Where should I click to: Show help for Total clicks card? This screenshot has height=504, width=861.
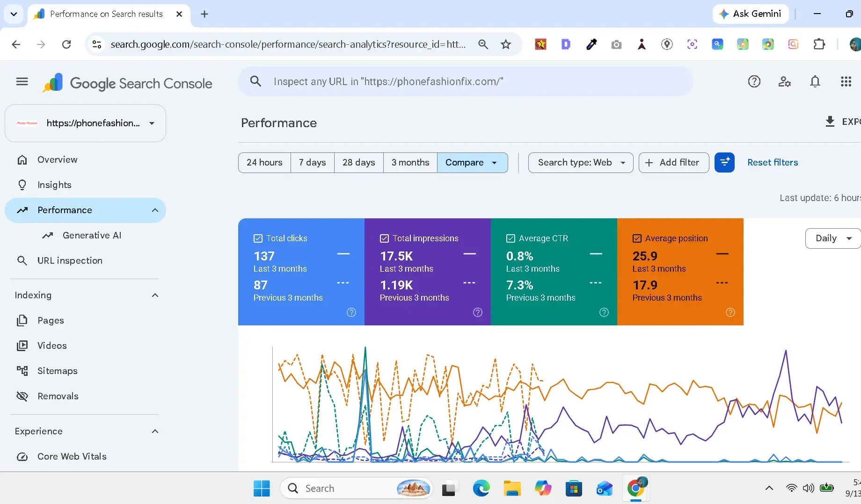click(351, 312)
